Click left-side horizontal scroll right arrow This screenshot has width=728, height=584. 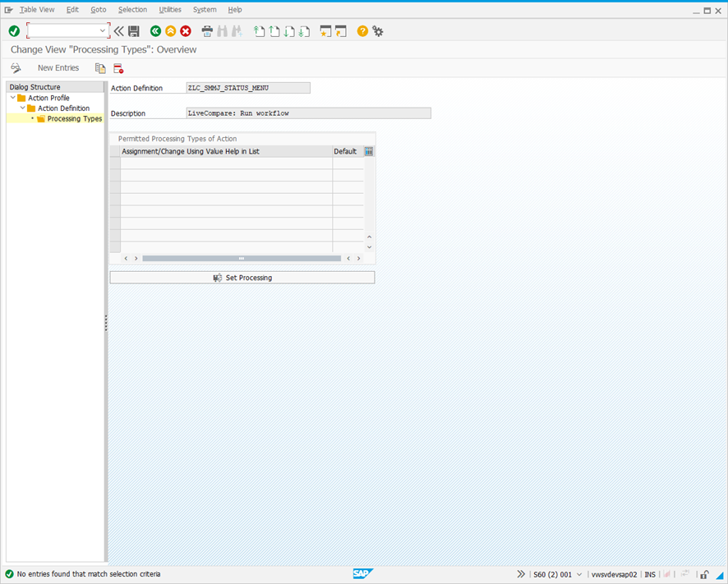tap(136, 258)
